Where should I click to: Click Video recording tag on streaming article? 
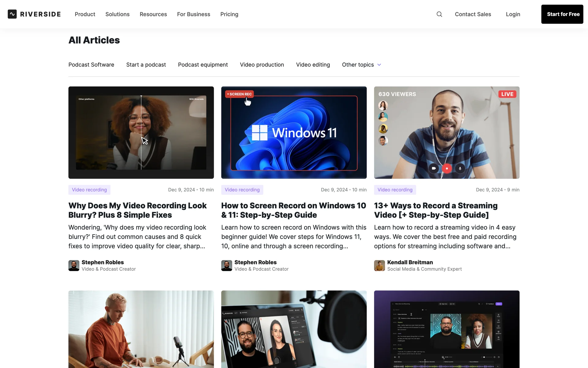pyautogui.click(x=395, y=190)
